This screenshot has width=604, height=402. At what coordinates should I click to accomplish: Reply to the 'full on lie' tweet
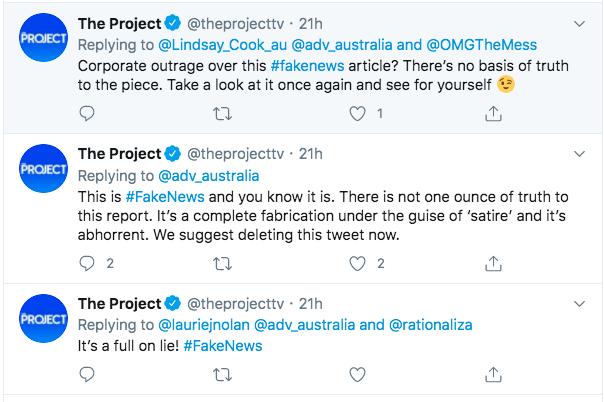(87, 375)
